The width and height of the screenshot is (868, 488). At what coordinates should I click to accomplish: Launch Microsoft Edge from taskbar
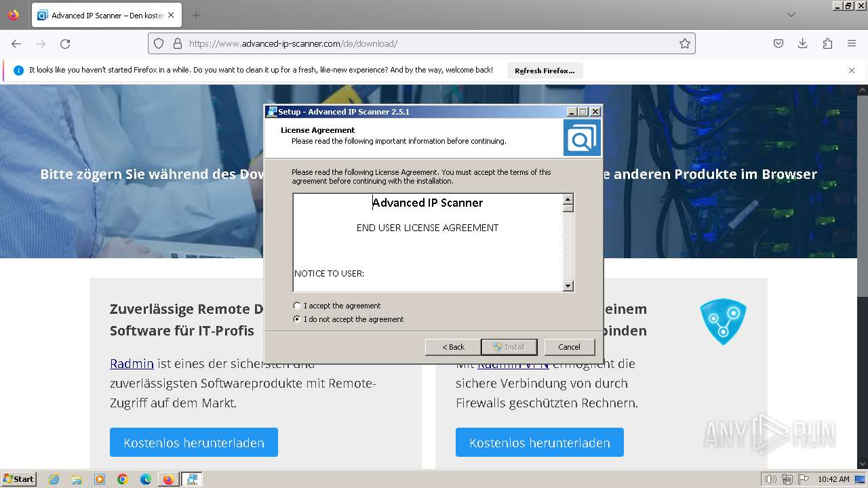pos(146,479)
